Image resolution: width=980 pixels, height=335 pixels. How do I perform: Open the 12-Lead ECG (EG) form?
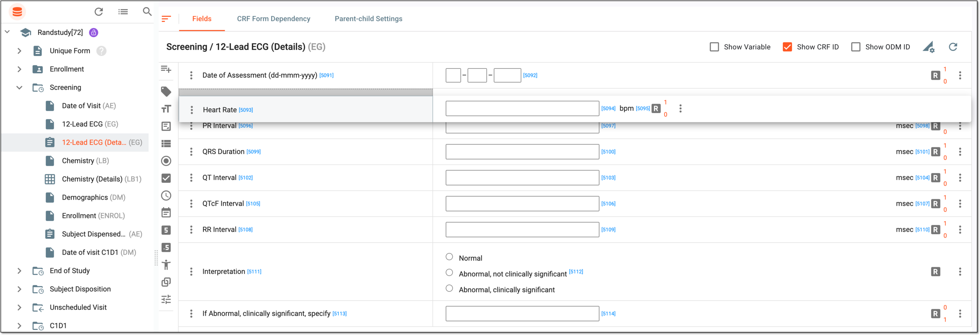click(90, 124)
